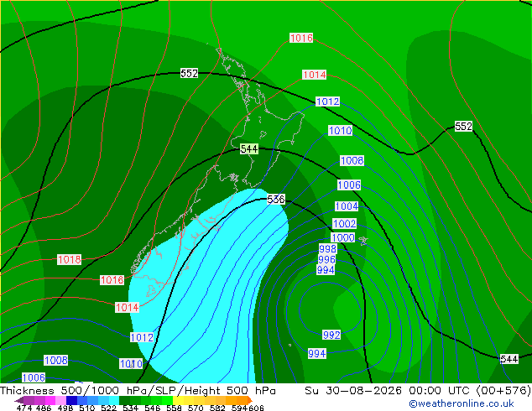Click the orange arrow at legend end
The image size is (532, 411).
(x=250, y=400)
